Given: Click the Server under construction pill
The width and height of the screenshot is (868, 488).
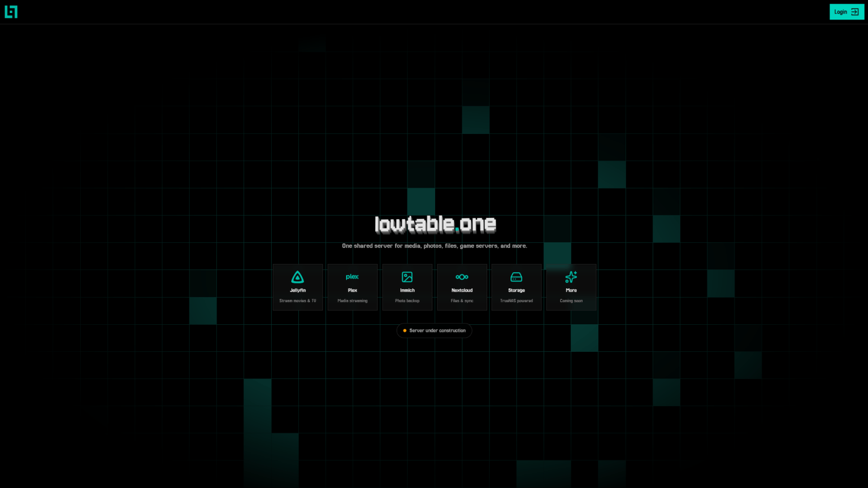Looking at the screenshot, I should coord(434,330).
